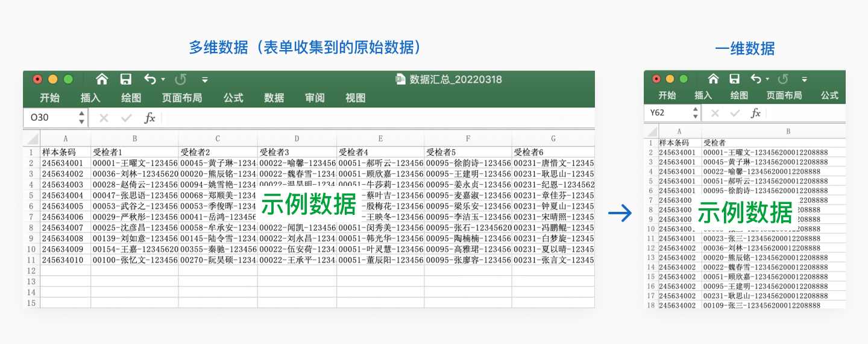Select row 18 header in 一维数据 sheet

(651, 305)
